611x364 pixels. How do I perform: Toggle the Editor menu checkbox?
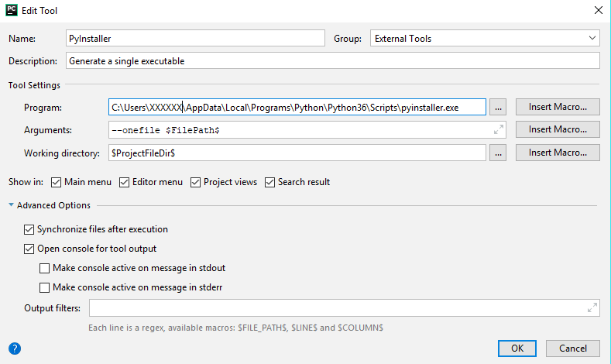point(125,182)
